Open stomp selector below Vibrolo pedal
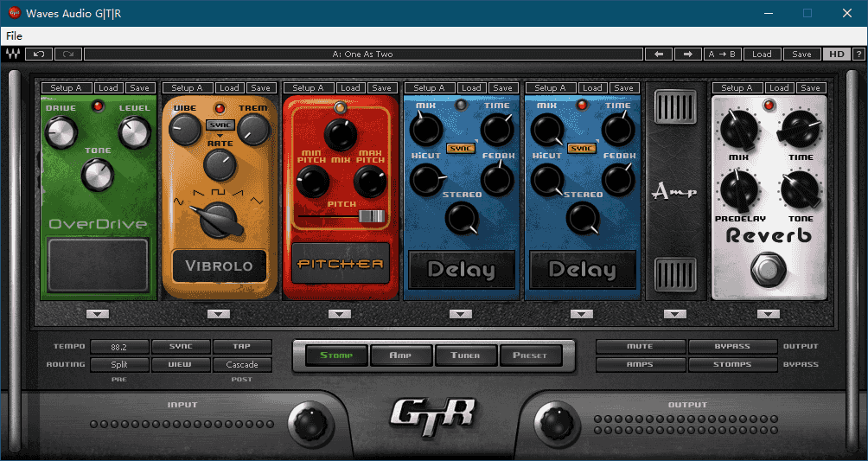 click(x=219, y=314)
